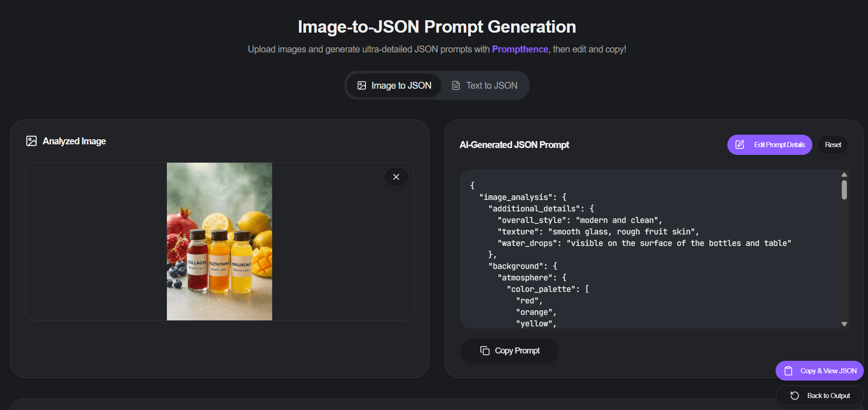Viewport: 868px width, 410px height.
Task: Click the "background" JSON line
Action: 523,266
